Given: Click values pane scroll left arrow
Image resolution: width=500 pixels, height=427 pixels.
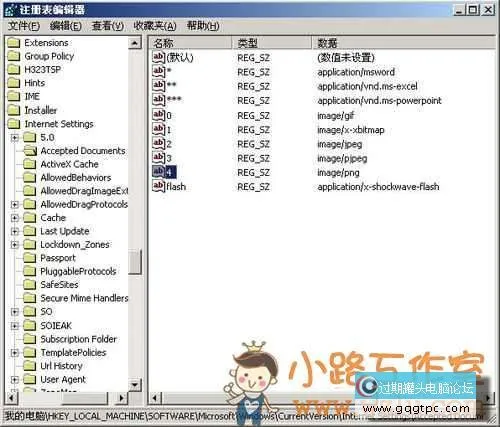Looking at the screenshot, I should tap(155, 398).
